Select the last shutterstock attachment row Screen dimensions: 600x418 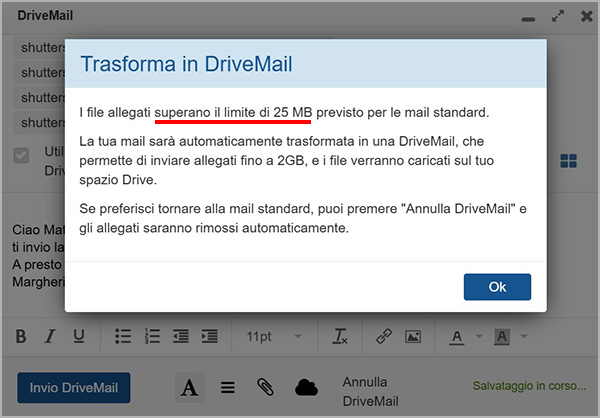(x=40, y=123)
